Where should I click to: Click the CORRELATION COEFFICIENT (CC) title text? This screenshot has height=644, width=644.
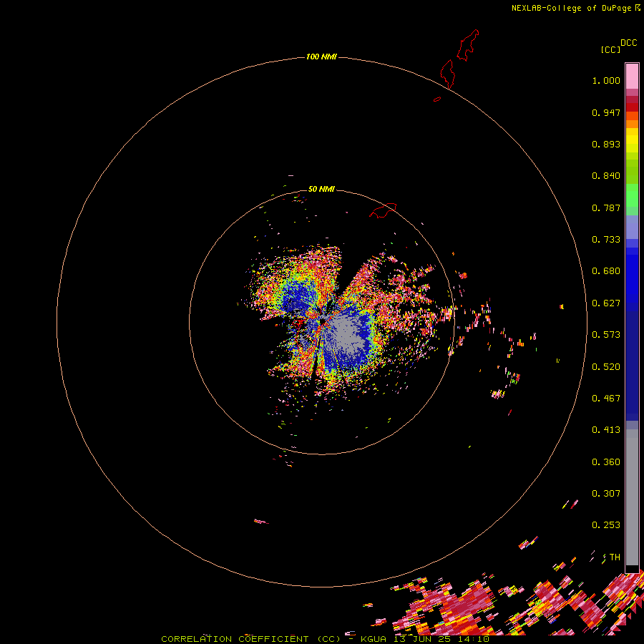[x=251, y=639]
